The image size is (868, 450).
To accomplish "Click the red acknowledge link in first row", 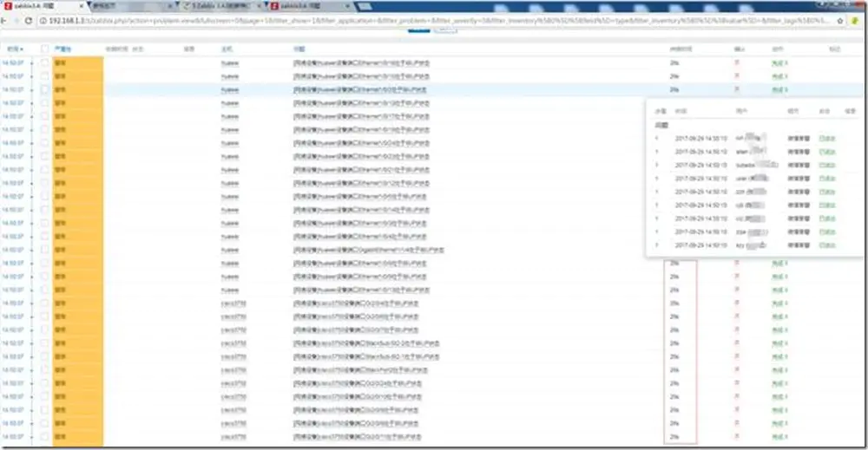I will click(x=737, y=63).
